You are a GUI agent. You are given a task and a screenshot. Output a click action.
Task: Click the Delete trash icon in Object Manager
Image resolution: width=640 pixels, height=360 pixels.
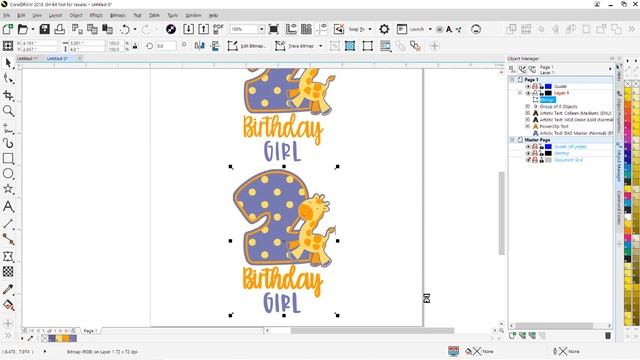click(x=608, y=336)
